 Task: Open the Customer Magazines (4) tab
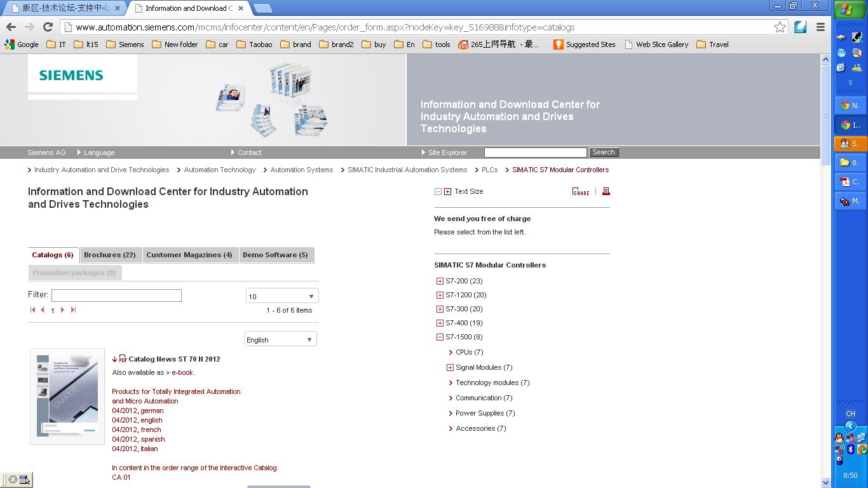189,255
